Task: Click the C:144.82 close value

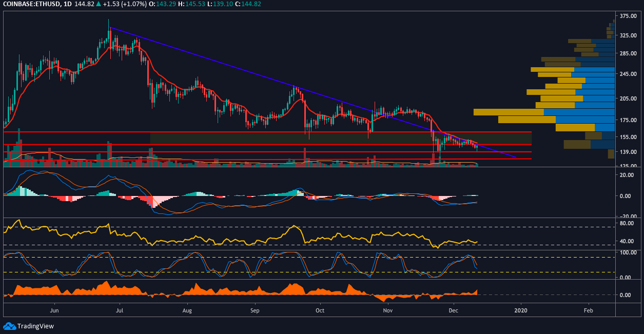Action: (x=249, y=4)
